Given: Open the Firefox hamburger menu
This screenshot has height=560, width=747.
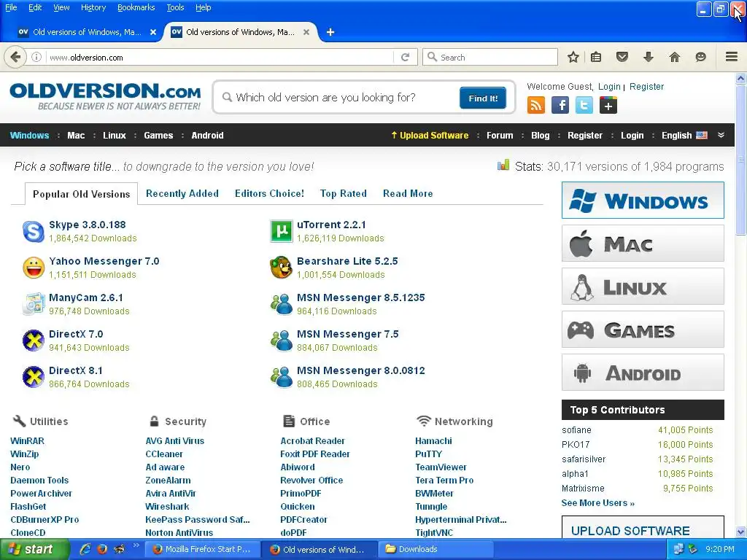Looking at the screenshot, I should point(732,57).
